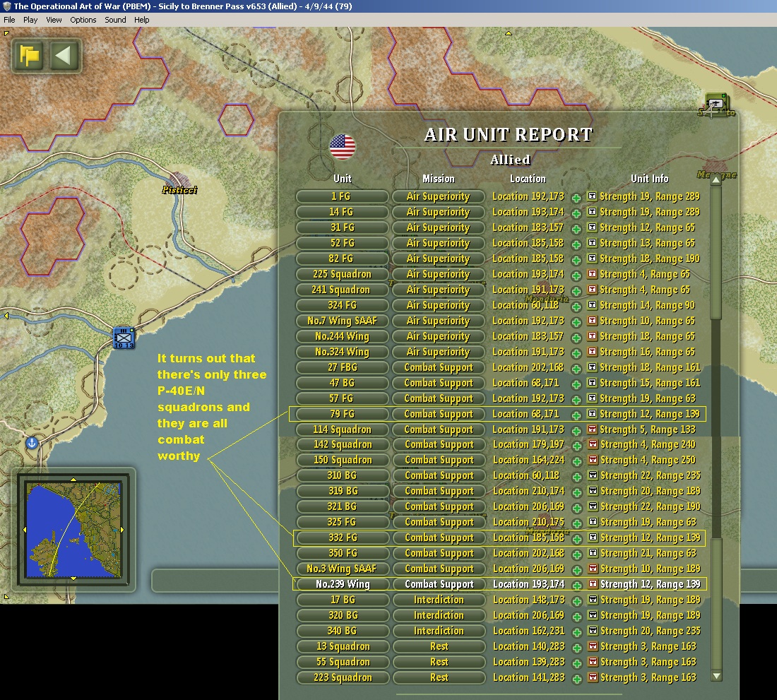Image resolution: width=777 pixels, height=700 pixels.
Task: Select the 332 FG unit button
Action: (343, 538)
